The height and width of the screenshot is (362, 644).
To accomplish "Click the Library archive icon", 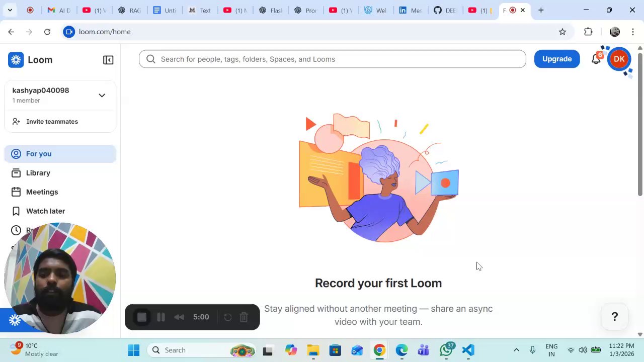I will [x=16, y=173].
